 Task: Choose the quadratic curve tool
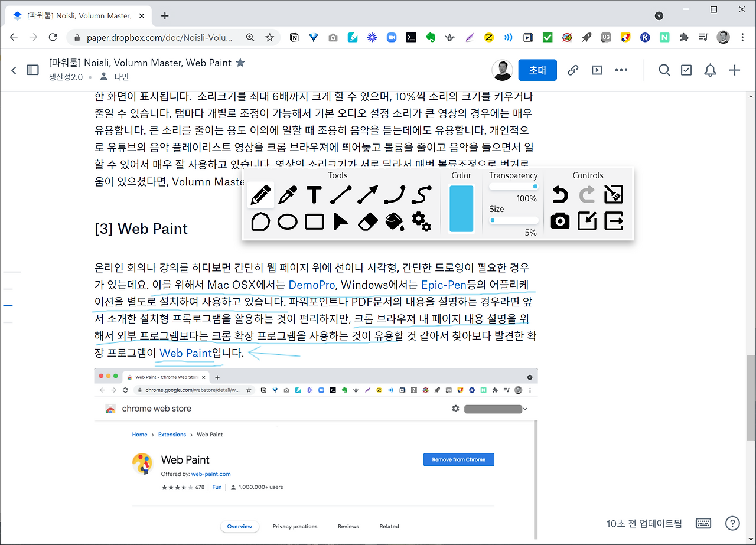pos(395,194)
